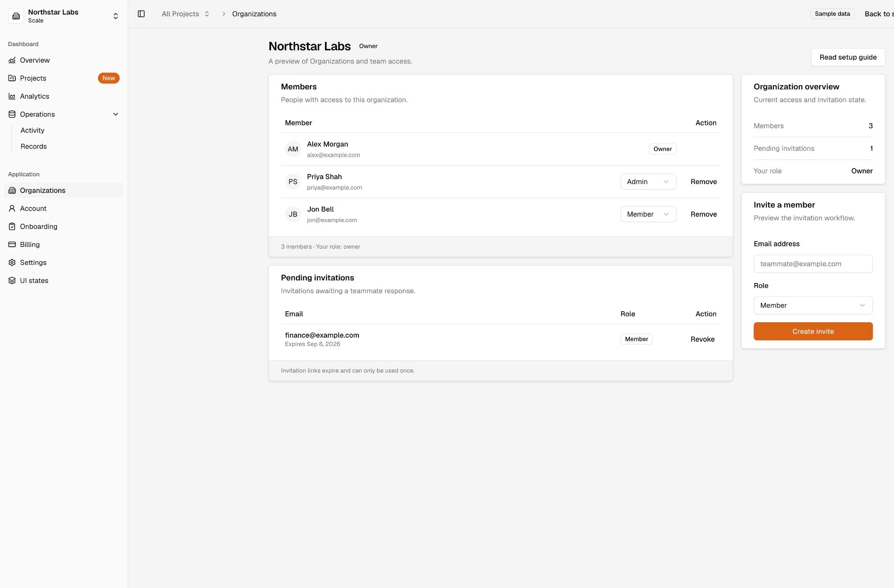Screen dimensions: 894x588
Task: Click the Create invite button
Action: click(813, 331)
